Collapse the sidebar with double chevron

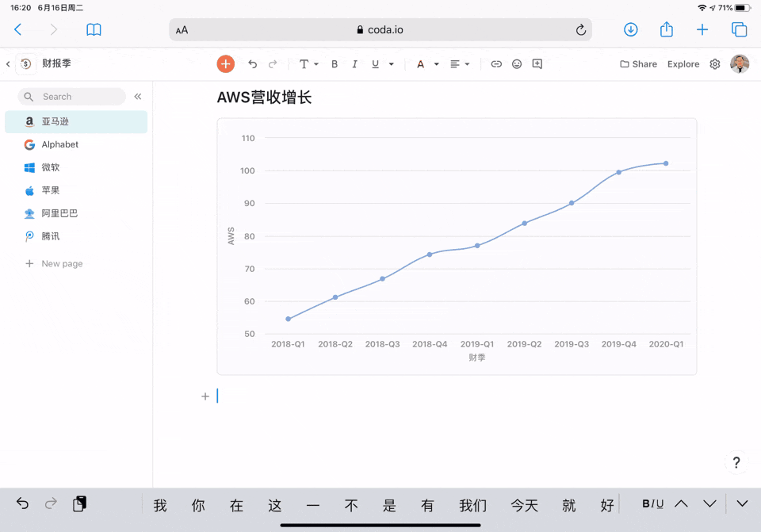(x=138, y=97)
